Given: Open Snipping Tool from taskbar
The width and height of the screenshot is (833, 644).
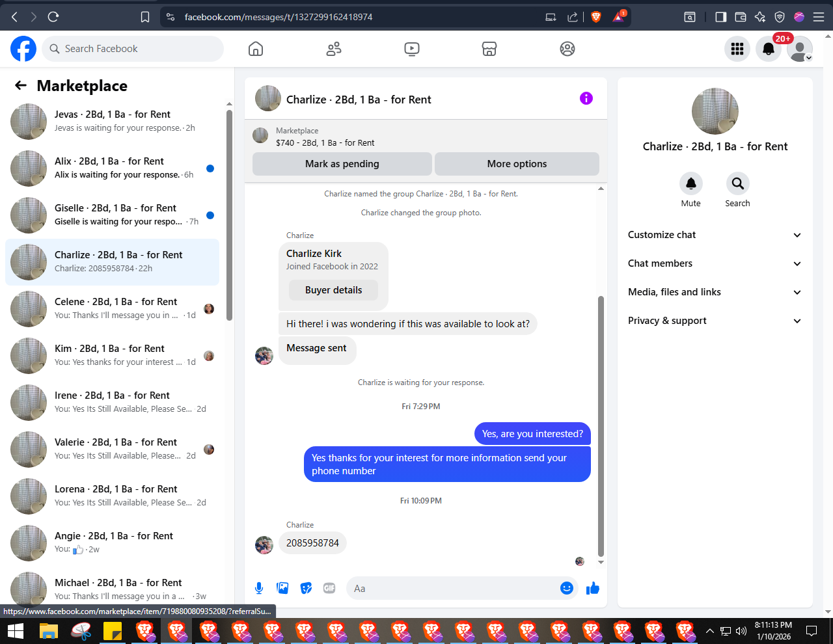Looking at the screenshot, I should click(x=81, y=631).
